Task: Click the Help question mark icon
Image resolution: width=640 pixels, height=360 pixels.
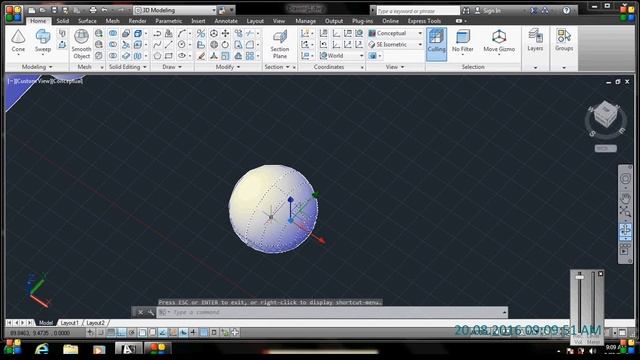Action: (x=566, y=11)
